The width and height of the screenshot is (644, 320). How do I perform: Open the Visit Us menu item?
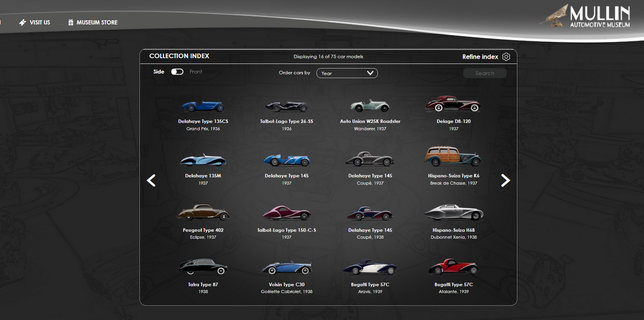[40, 23]
